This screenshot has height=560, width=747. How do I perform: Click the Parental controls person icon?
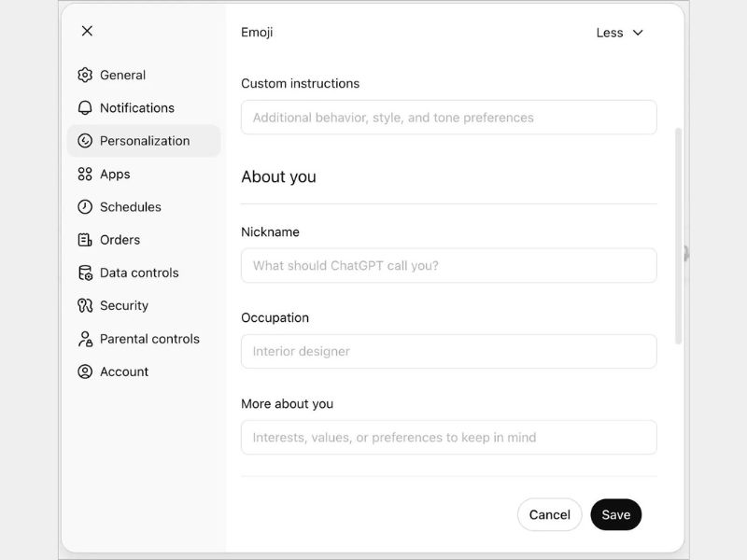point(85,339)
